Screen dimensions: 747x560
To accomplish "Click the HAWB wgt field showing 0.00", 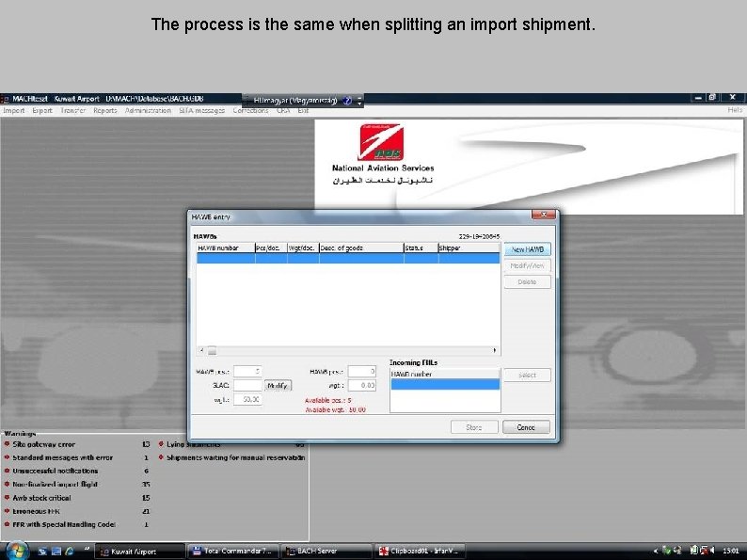I will pos(361,385).
